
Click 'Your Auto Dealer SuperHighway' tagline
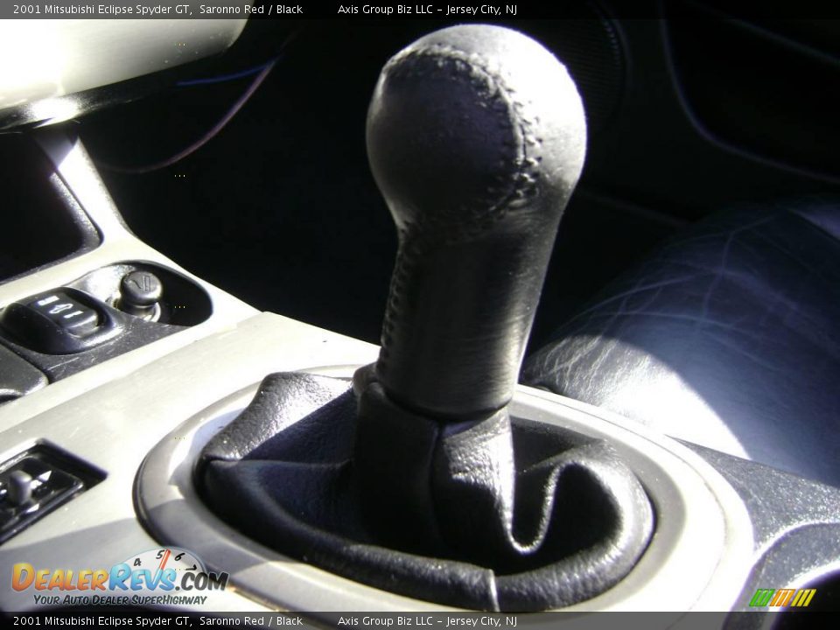tap(120, 599)
